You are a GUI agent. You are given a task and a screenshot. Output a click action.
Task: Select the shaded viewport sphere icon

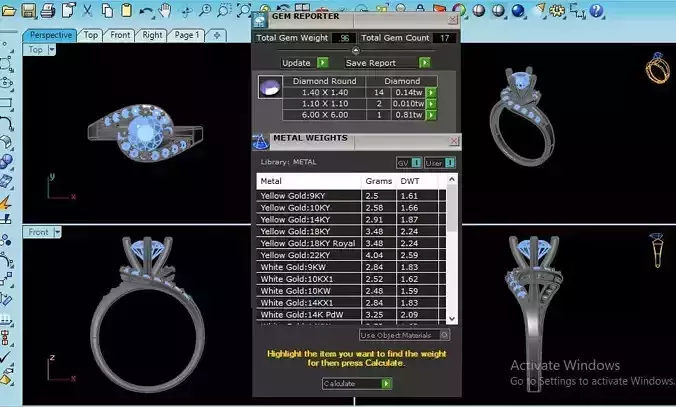479,10
